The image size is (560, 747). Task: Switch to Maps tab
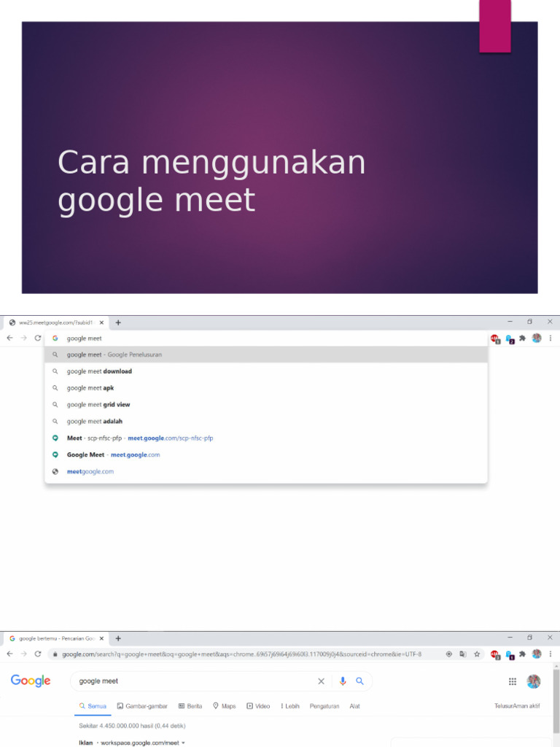225,706
